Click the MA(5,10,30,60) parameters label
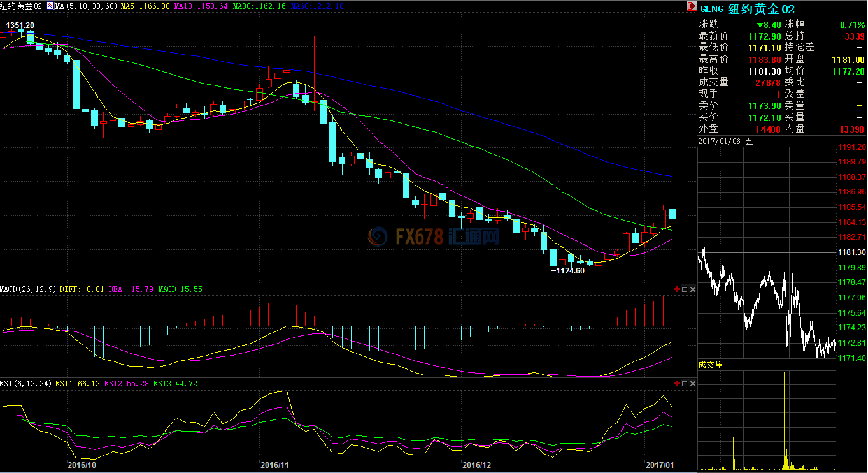Screen dimensions: 868x473 86,6
